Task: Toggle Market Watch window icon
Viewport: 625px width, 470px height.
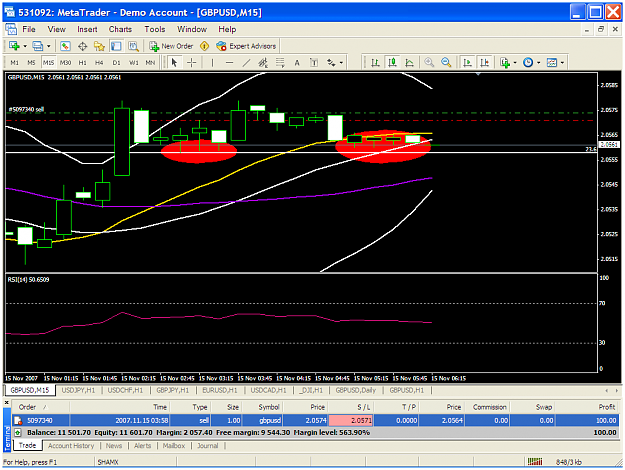Action: pos(65,46)
